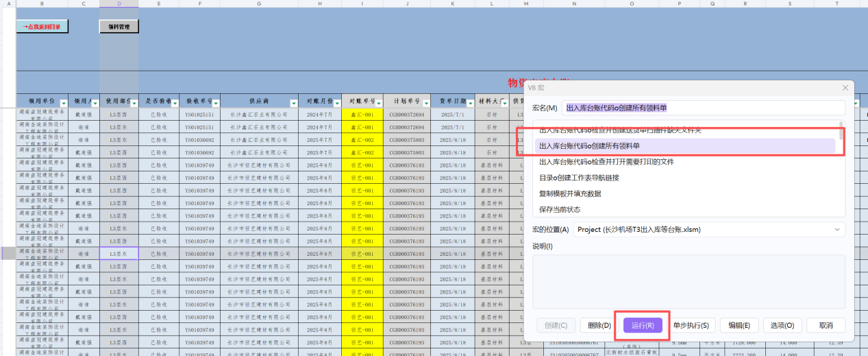Click the 编辑(E) button

point(739,325)
